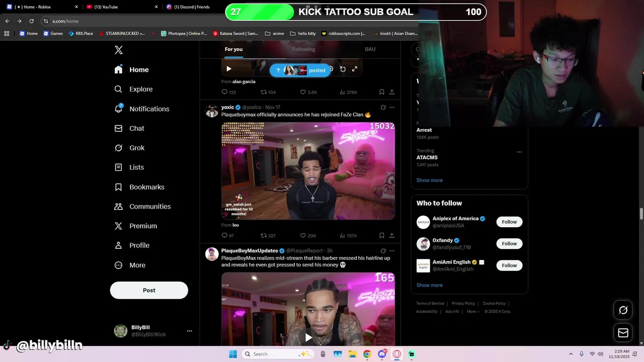Open the Privacy Policy link
This screenshot has width=644, height=362.
pyautogui.click(x=463, y=303)
